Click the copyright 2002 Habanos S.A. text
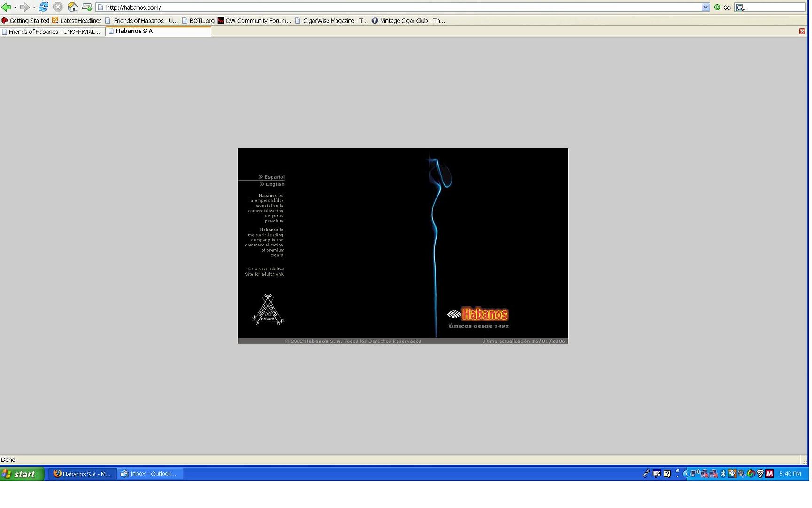 (x=353, y=341)
